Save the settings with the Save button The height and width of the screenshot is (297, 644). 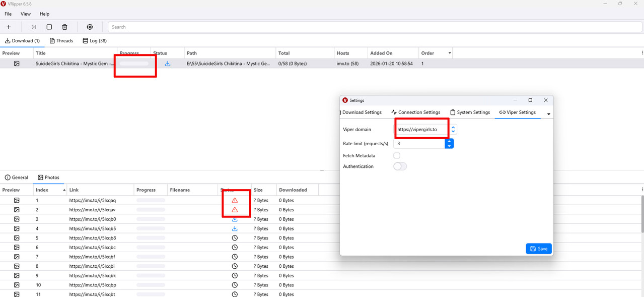point(539,249)
